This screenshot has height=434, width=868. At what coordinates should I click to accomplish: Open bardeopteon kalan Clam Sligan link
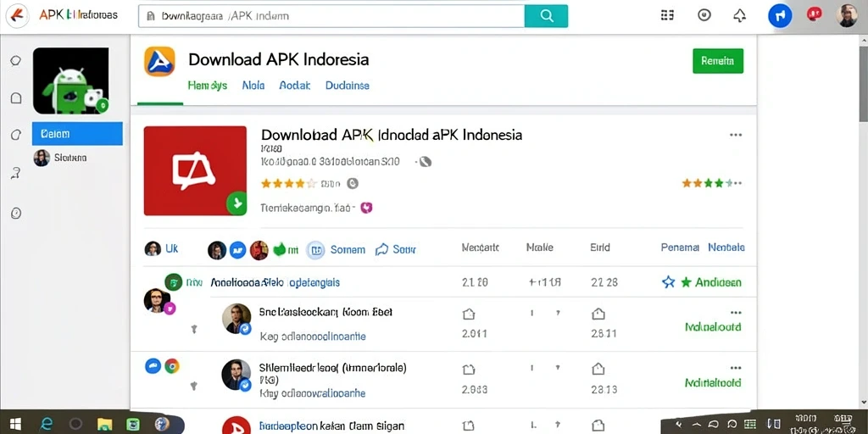[331, 426]
